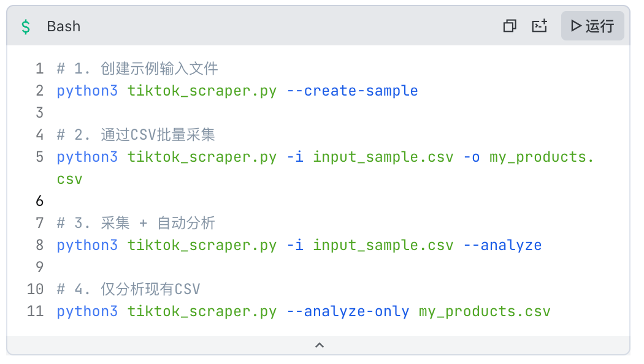Screen dimensions: 644x364
Task: Click line number 11 in the gutter
Action: (x=36, y=311)
